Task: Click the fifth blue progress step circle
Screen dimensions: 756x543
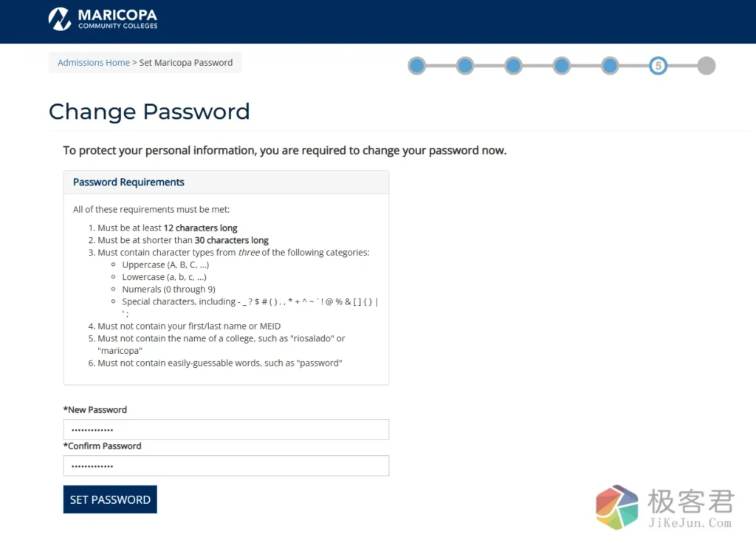Action: pyautogui.click(x=610, y=66)
